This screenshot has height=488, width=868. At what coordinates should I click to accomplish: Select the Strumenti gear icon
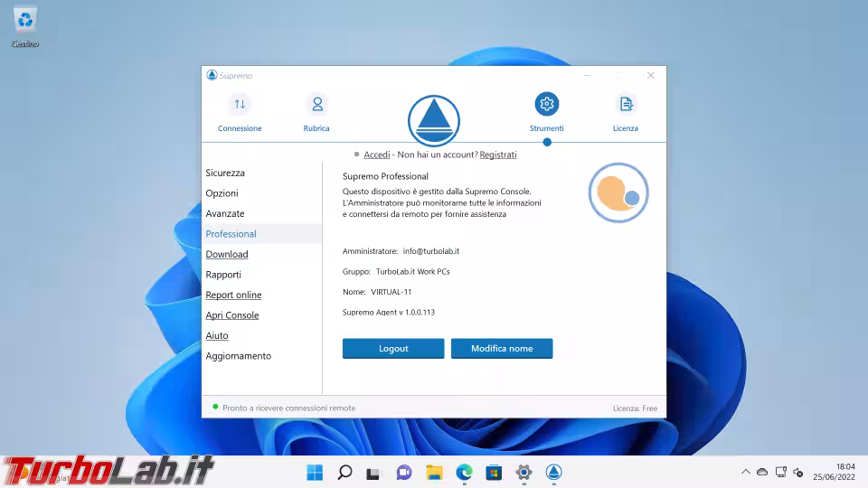[x=546, y=105]
